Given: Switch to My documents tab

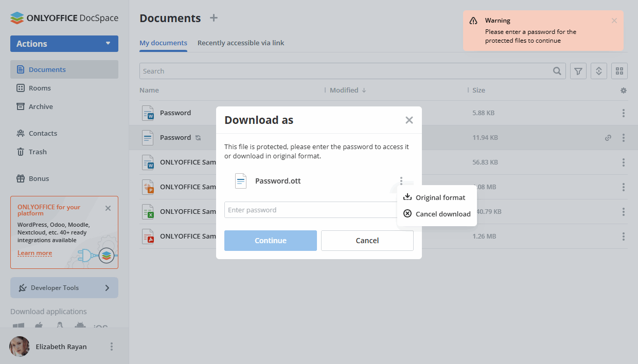Looking at the screenshot, I should (x=163, y=43).
